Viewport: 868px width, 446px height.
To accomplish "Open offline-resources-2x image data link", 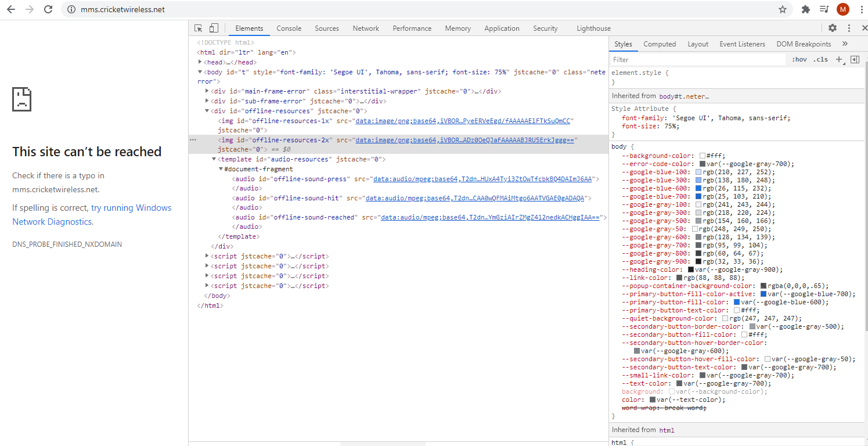I will click(x=464, y=140).
